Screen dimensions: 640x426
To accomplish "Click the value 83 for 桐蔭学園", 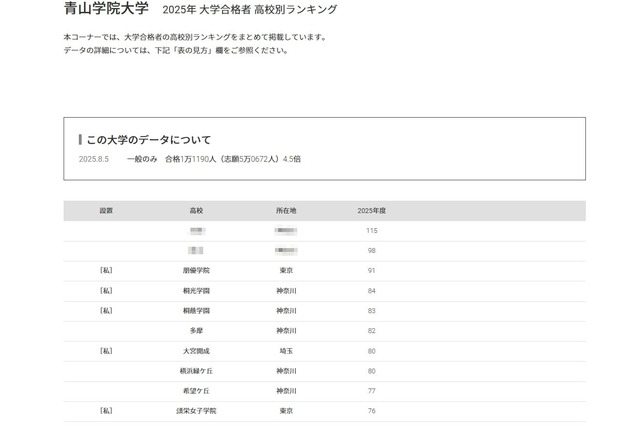I will pos(371,311).
